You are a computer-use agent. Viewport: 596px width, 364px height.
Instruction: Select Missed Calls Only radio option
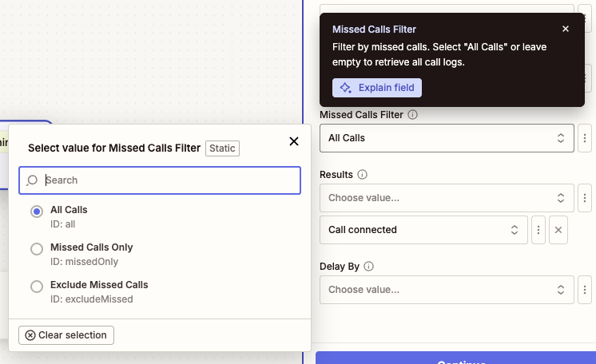coord(37,249)
